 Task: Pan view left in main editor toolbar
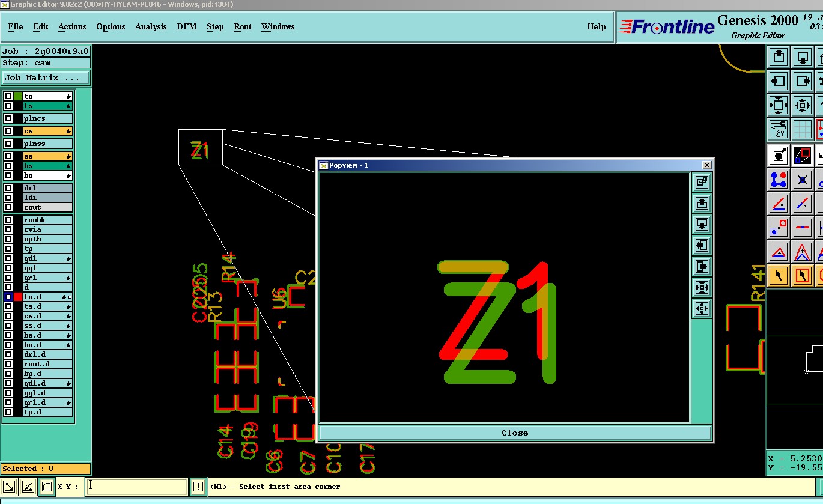click(779, 80)
